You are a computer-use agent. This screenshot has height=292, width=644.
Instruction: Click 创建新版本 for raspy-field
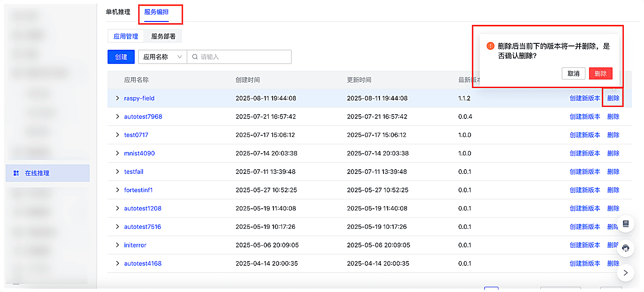(x=585, y=98)
